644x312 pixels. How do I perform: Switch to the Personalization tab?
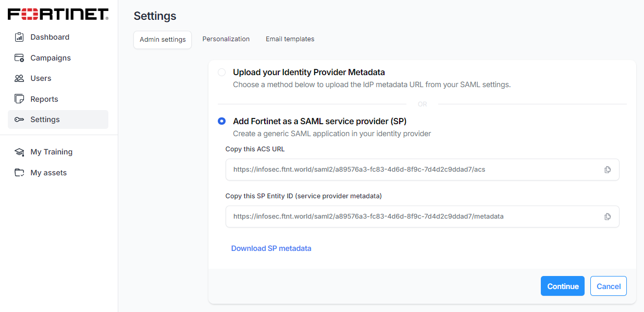[226, 39]
